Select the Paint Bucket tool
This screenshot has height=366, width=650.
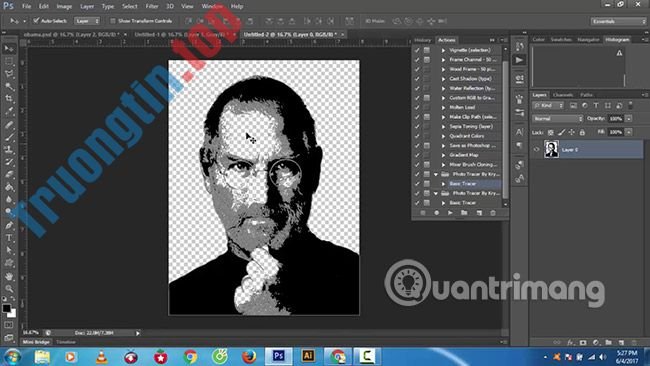[9, 187]
